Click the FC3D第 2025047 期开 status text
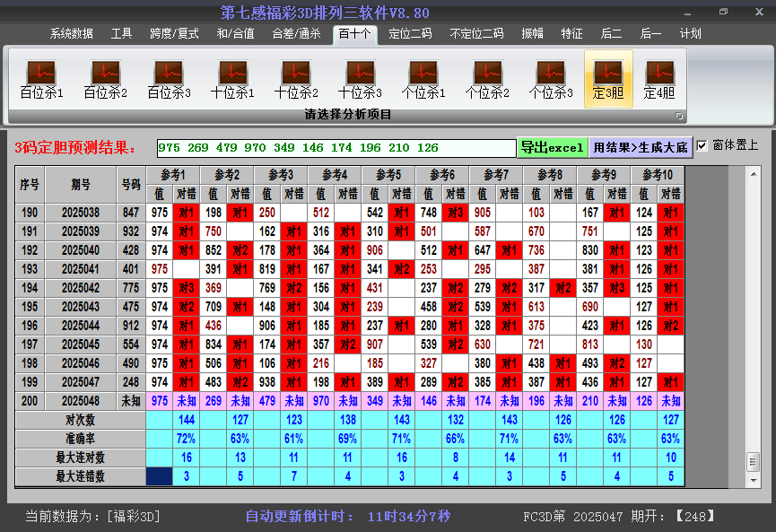The image size is (776, 532). pos(619,517)
